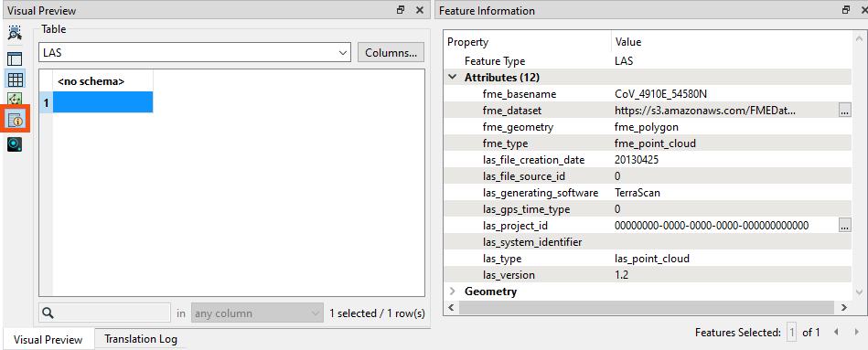Viewport: 868px width, 350px height.
Task: Click the select/zoom tool icon in Visual Preview
Action: 15,33
